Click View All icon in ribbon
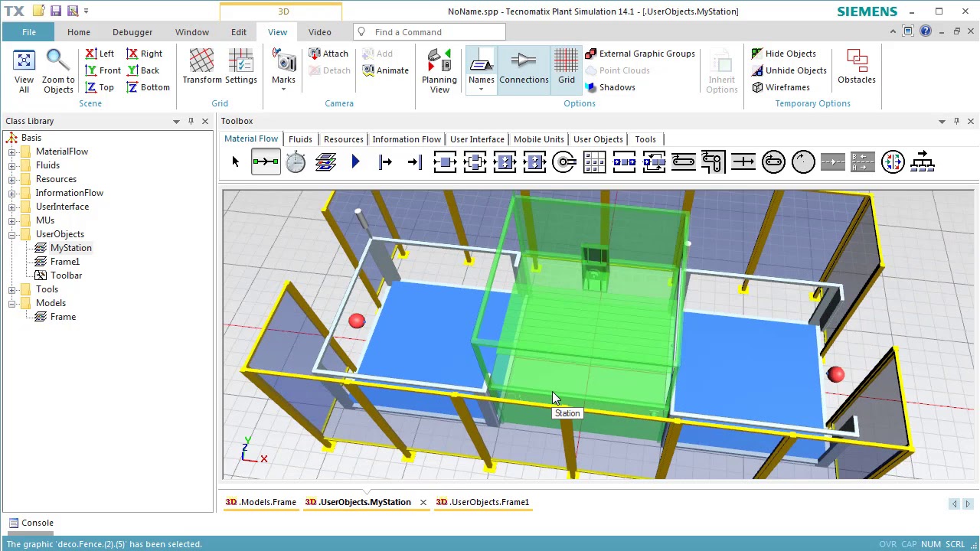This screenshot has height=551, width=980. click(24, 71)
